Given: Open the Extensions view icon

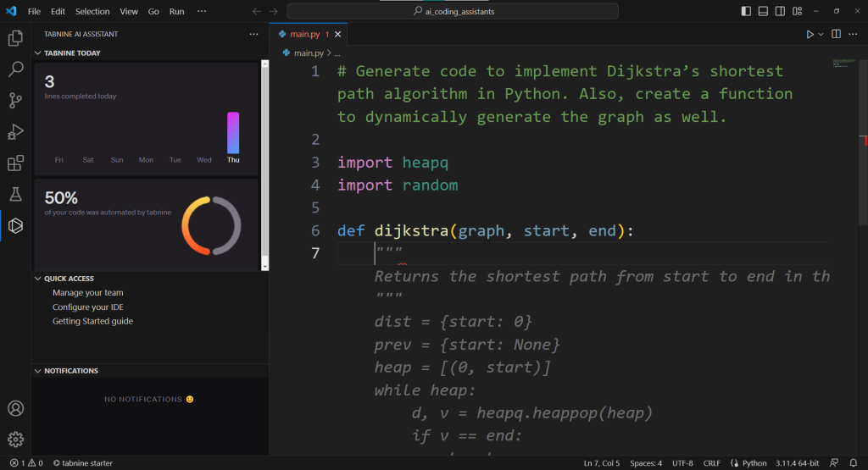Looking at the screenshot, I should click(15, 163).
